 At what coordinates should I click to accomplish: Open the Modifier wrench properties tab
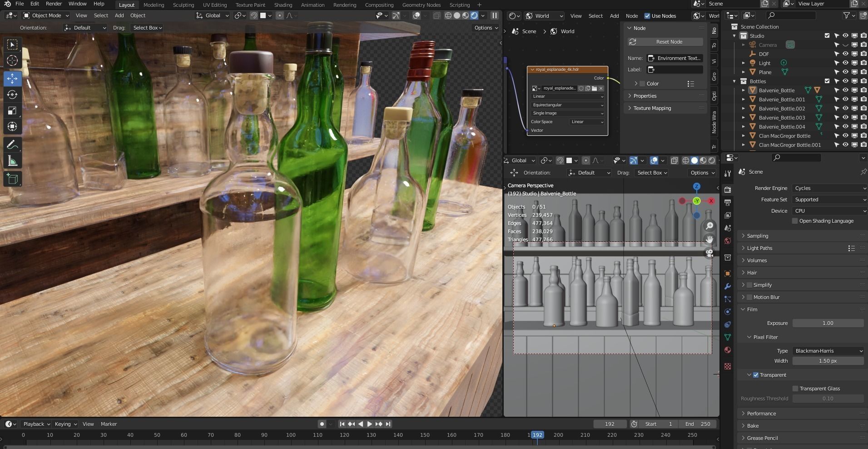[x=728, y=286]
